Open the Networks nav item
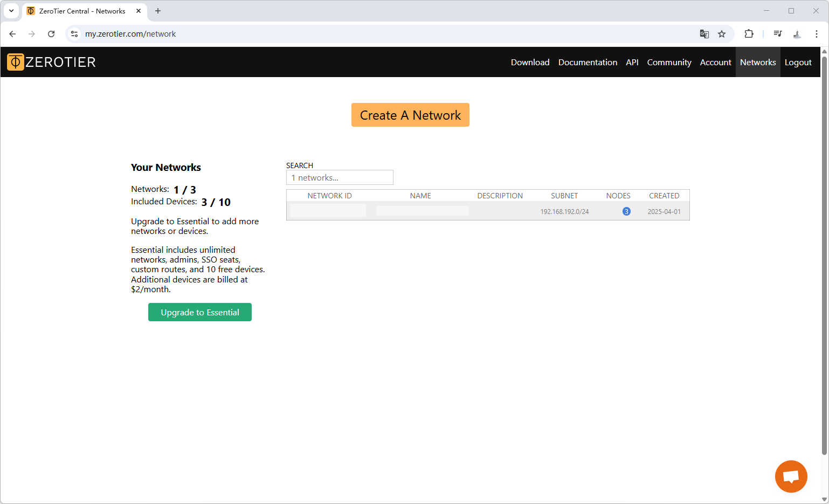Viewport: 829px width, 504px height. point(757,63)
